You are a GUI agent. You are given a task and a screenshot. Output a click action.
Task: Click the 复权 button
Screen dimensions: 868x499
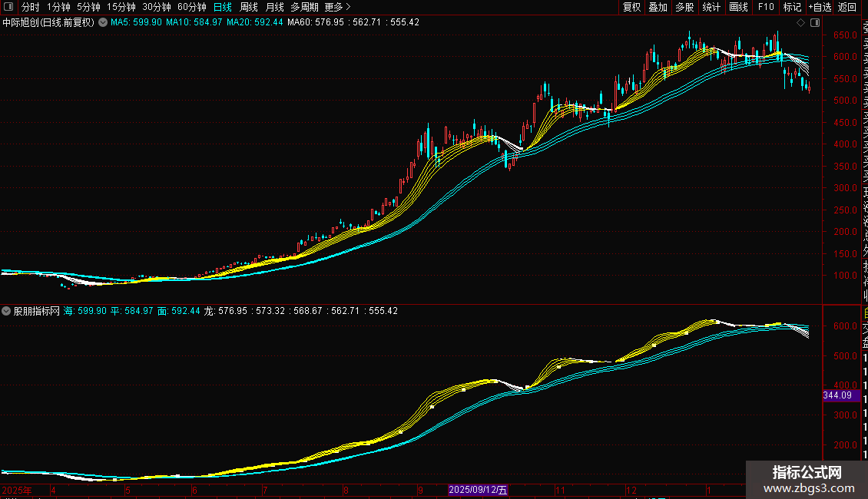click(631, 7)
